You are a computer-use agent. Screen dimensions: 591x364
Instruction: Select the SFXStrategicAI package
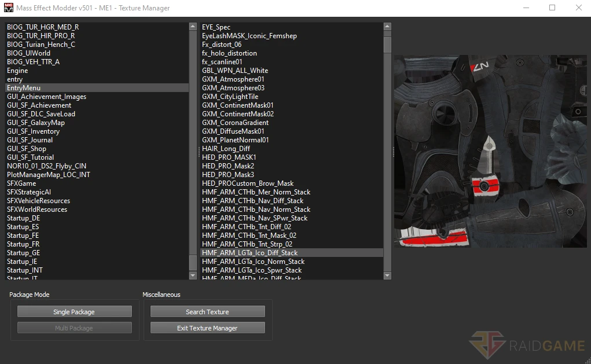97,192
